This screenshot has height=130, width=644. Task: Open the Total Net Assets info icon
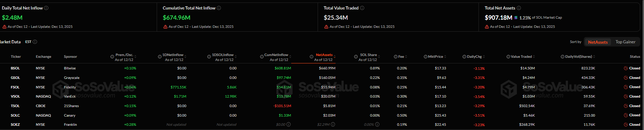pos(519,8)
